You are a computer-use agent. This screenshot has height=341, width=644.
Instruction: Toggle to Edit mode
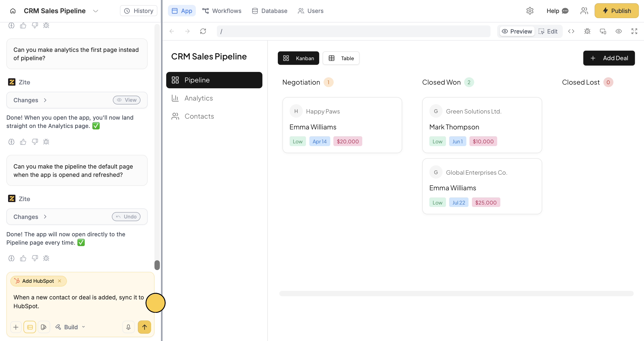pos(548,31)
